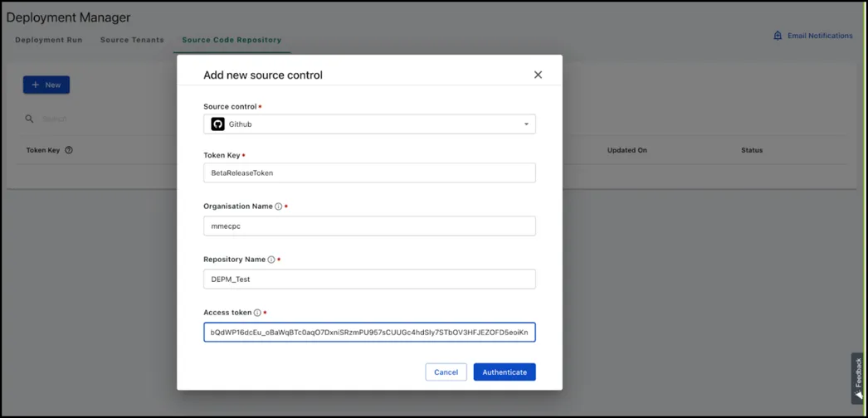The image size is (868, 418).
Task: Click the New button
Action: click(46, 85)
